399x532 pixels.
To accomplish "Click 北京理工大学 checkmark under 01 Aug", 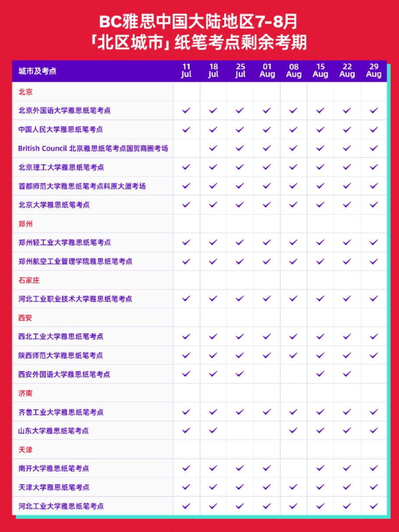I will [267, 167].
